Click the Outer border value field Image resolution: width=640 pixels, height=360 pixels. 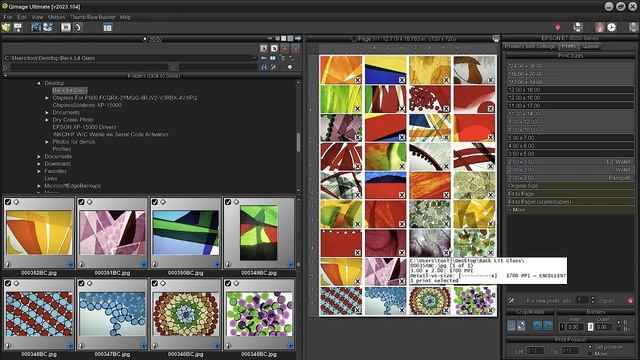(x=603, y=327)
